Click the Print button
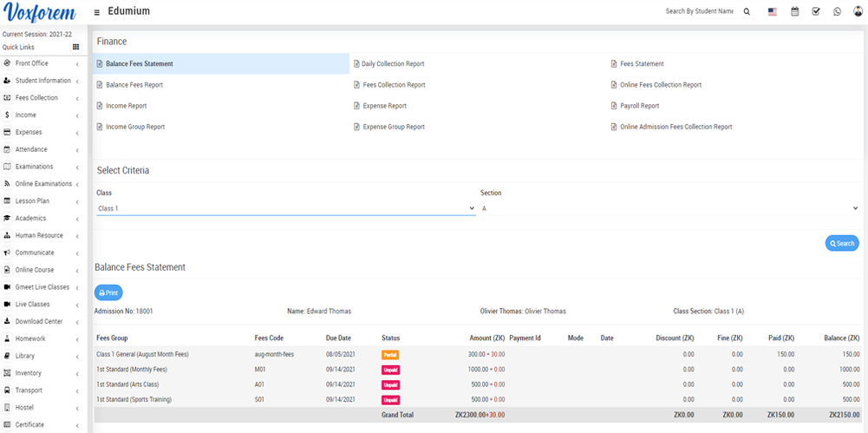This screenshot has height=433, width=868. pyautogui.click(x=108, y=293)
